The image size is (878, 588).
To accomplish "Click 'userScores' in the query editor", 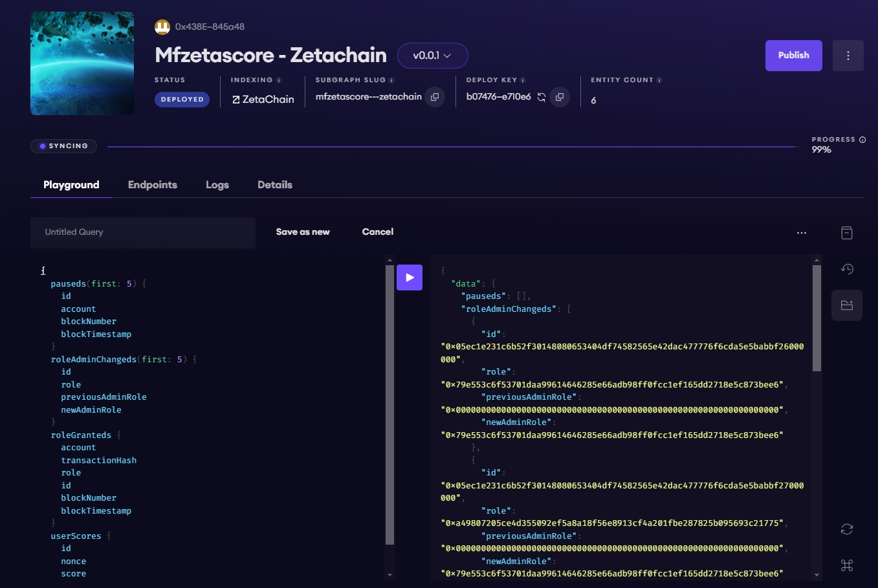I will [x=76, y=536].
